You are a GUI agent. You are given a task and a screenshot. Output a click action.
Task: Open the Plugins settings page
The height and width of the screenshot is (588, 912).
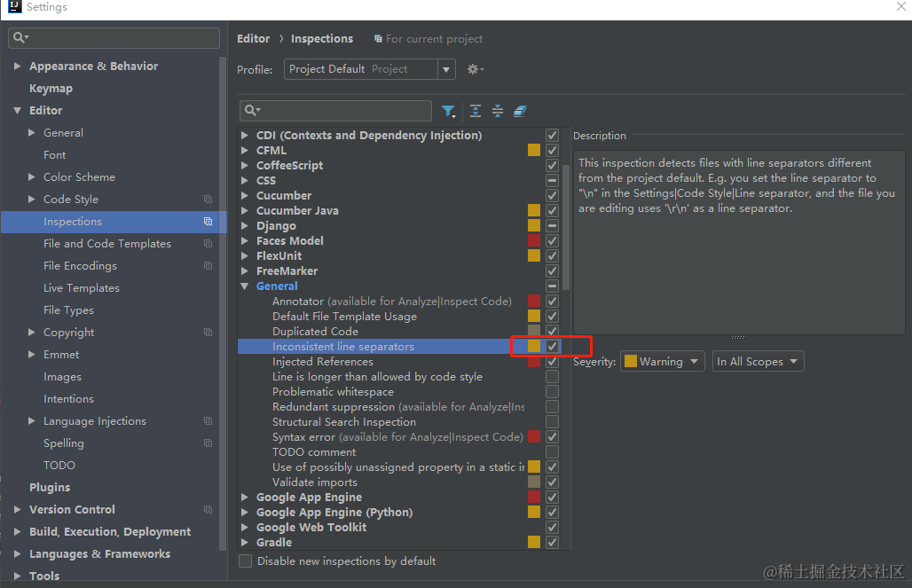point(50,488)
